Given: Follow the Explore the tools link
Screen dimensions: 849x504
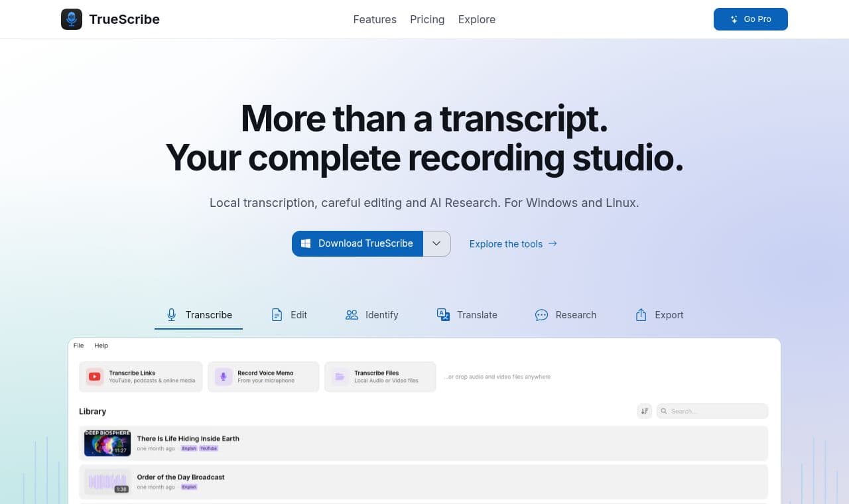Looking at the screenshot, I should 513,243.
